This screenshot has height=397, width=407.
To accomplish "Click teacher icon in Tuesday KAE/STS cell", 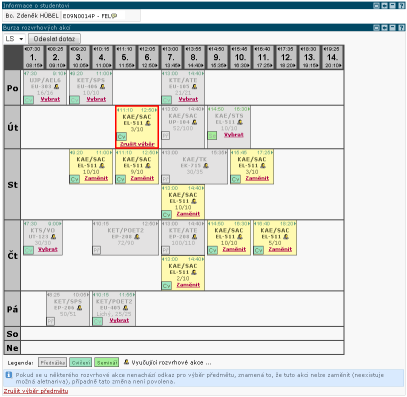I will [x=240, y=122].
